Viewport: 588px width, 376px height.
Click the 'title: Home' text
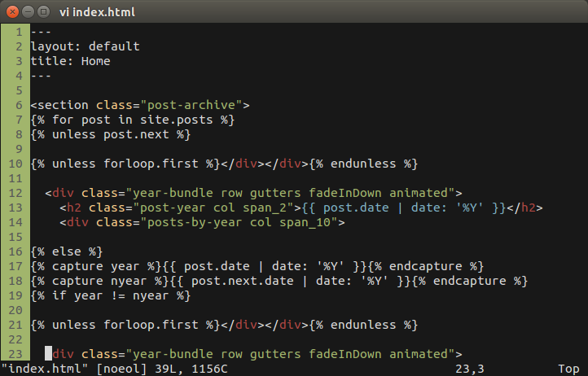[x=71, y=61]
